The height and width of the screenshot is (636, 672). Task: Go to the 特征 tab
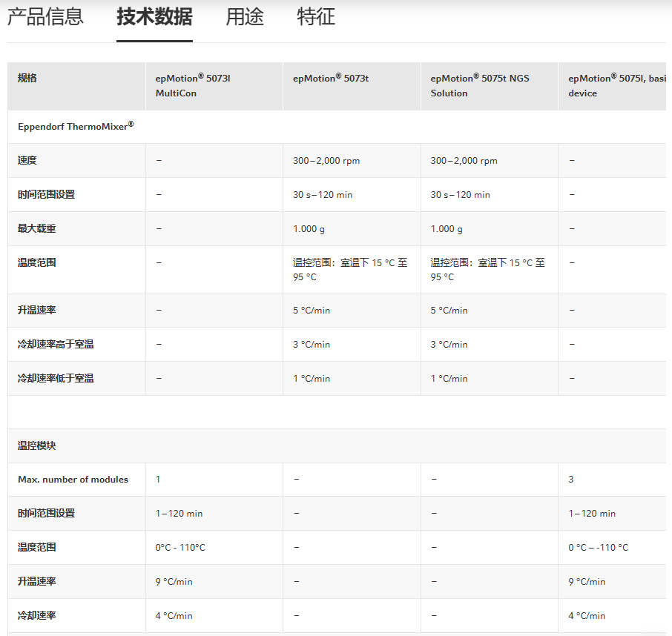coord(316,17)
